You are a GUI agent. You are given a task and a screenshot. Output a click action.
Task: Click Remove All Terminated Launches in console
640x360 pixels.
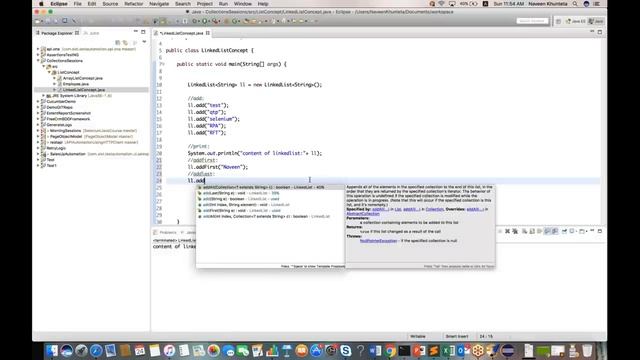tap(515, 231)
